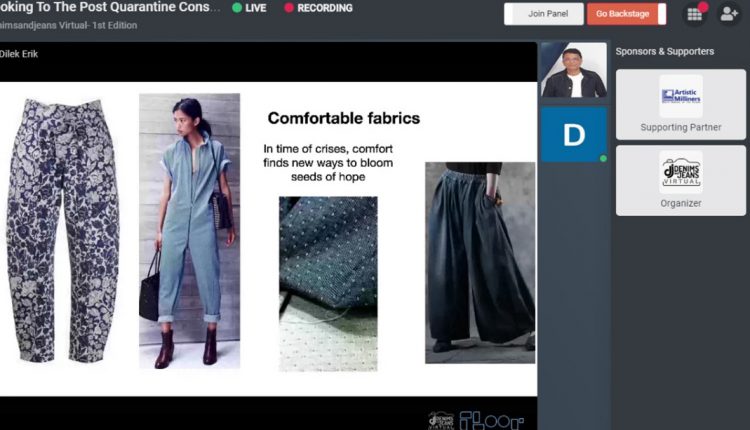Select the speaker video thumbnail with denim jacket
Image resolution: width=750 pixels, height=430 pixels.
[574, 69]
